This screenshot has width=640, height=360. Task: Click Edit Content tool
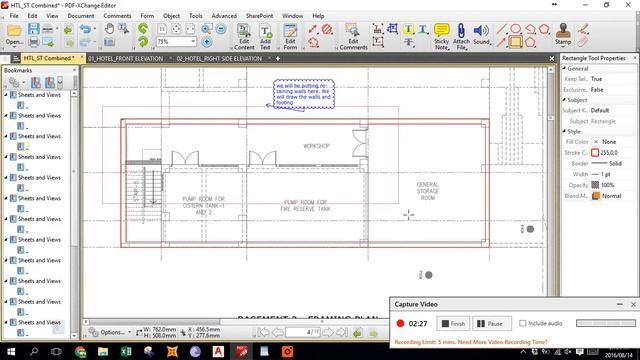pos(244,36)
